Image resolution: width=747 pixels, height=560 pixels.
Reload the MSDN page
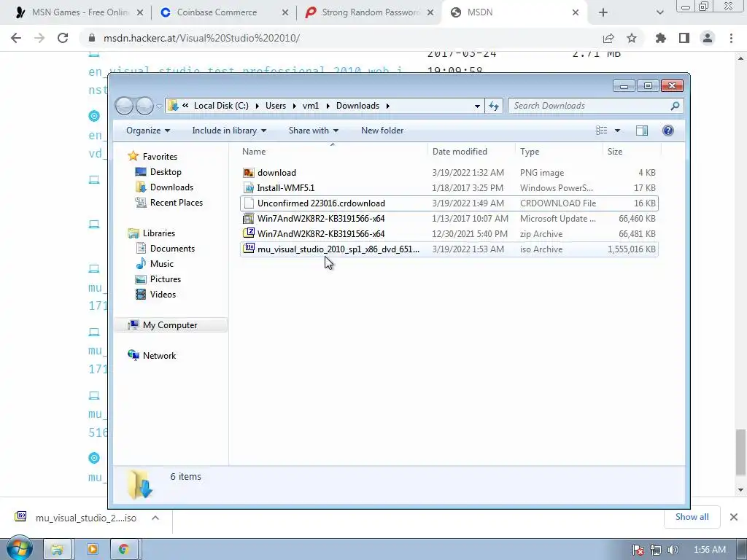pyautogui.click(x=63, y=38)
